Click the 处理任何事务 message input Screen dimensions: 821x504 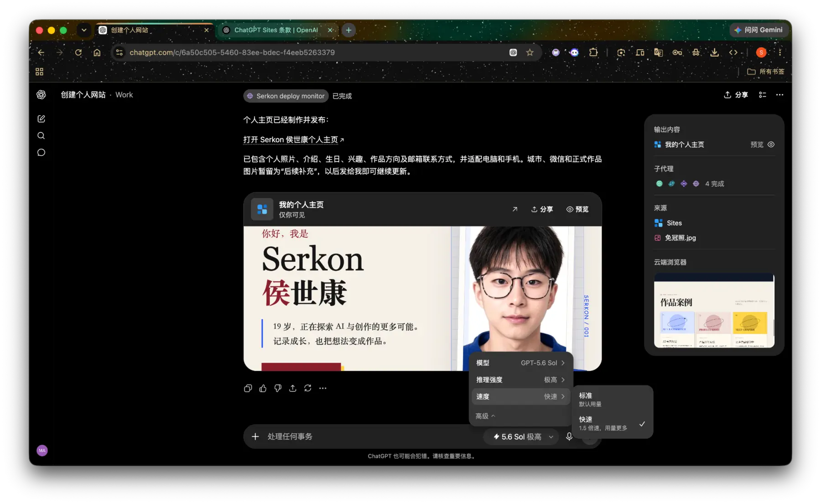click(372, 436)
